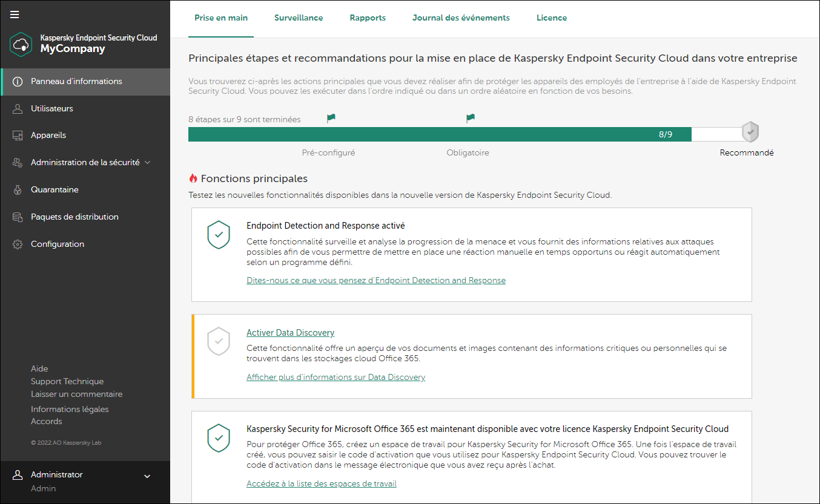Click the Panneau d'informations info icon

tap(18, 82)
